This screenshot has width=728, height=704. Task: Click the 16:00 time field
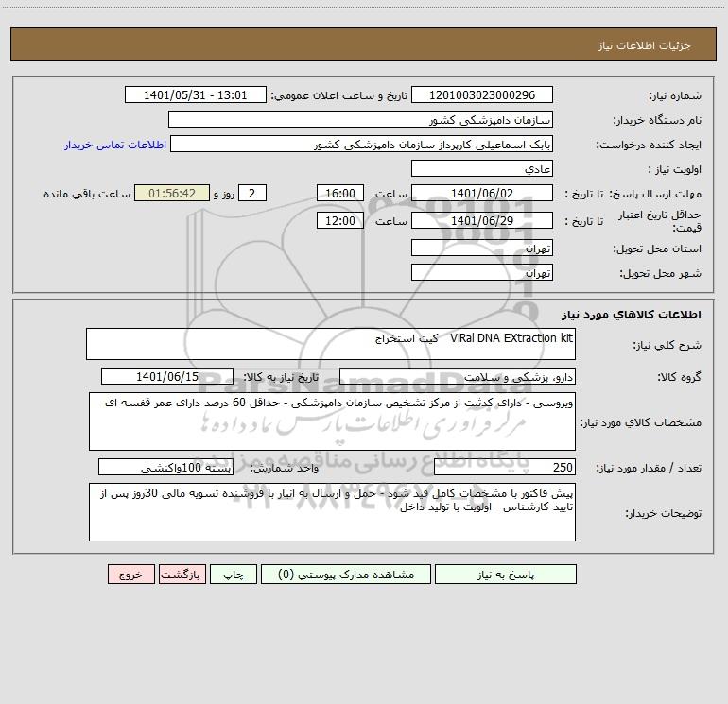click(339, 193)
